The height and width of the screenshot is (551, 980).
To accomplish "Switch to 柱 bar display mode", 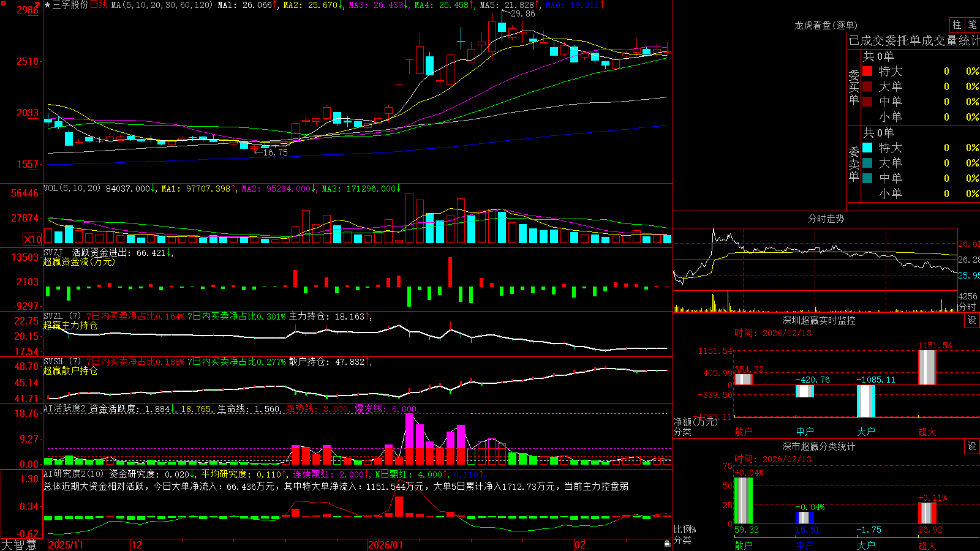I will (957, 24).
